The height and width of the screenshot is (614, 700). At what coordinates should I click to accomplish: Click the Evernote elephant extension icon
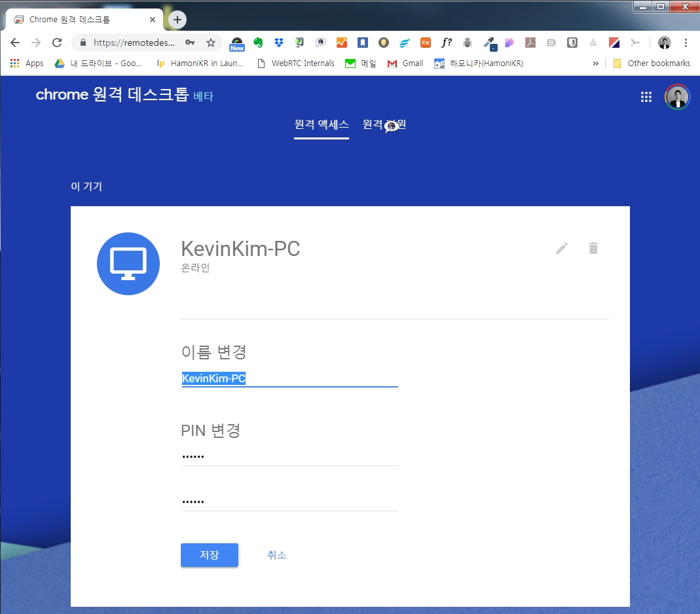tap(258, 43)
